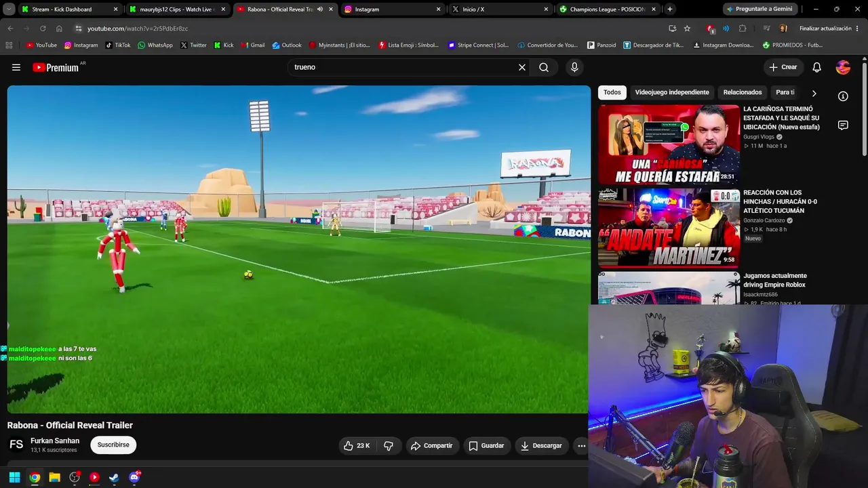
Task: Click the Rabona trailer video player
Action: tap(298, 249)
